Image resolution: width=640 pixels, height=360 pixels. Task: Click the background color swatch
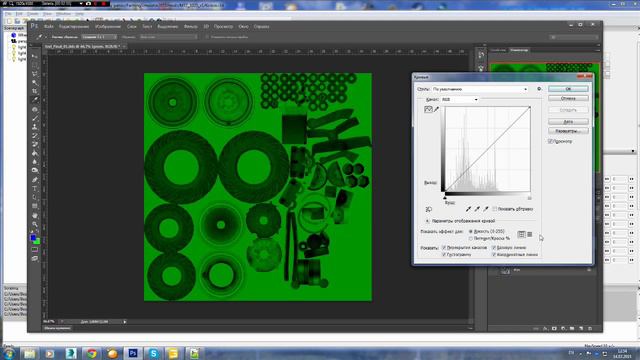pyautogui.click(x=37, y=241)
